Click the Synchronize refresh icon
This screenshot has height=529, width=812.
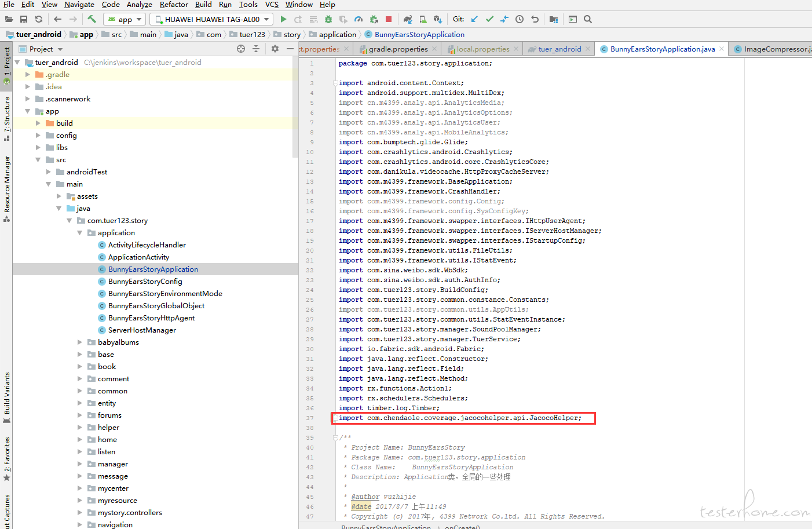39,19
